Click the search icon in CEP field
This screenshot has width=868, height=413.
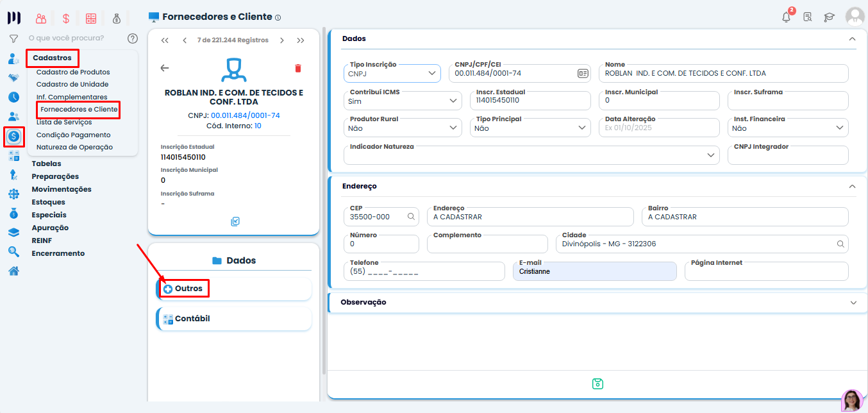click(411, 217)
